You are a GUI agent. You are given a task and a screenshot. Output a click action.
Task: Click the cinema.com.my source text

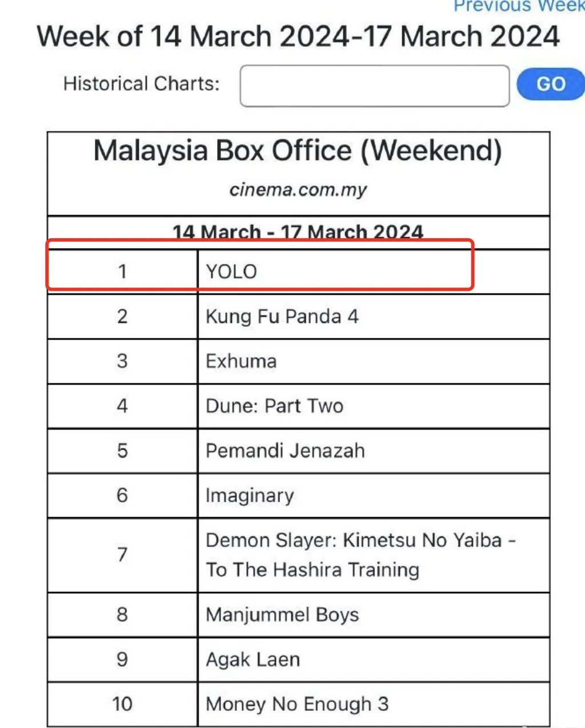point(298,190)
